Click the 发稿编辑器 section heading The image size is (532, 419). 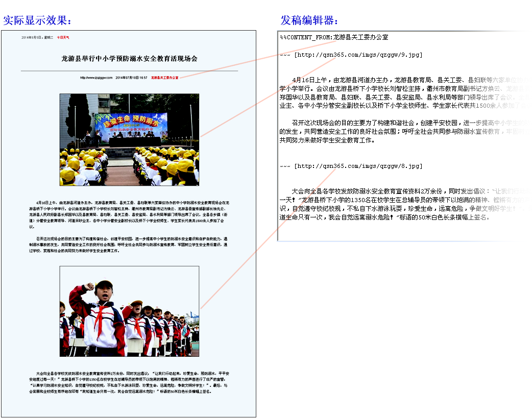309,20
